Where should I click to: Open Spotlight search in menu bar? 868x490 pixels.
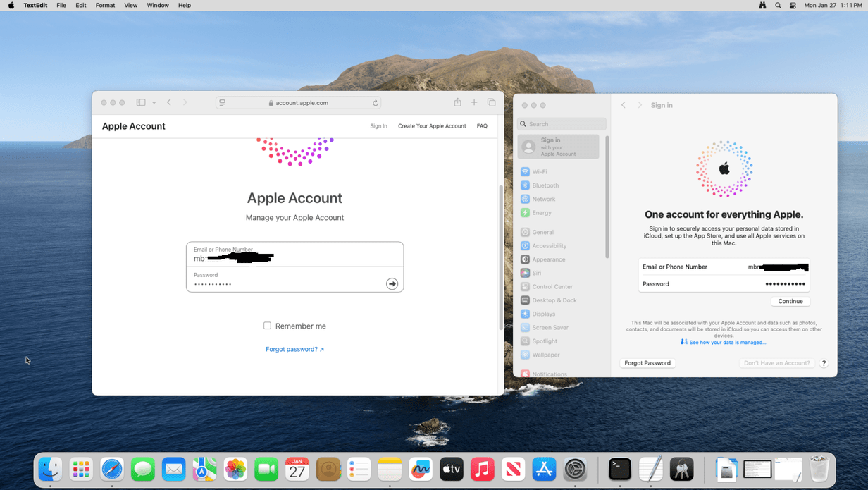pos(778,5)
